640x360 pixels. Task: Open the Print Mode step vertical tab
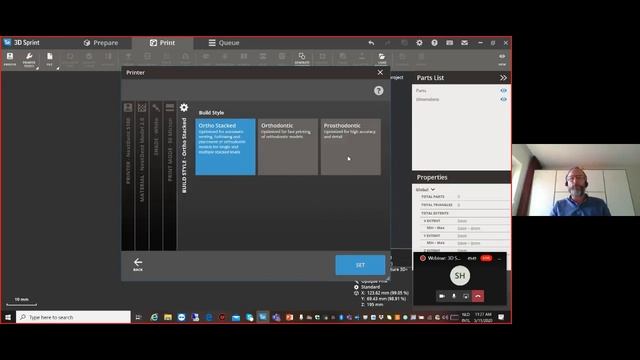tap(170, 176)
